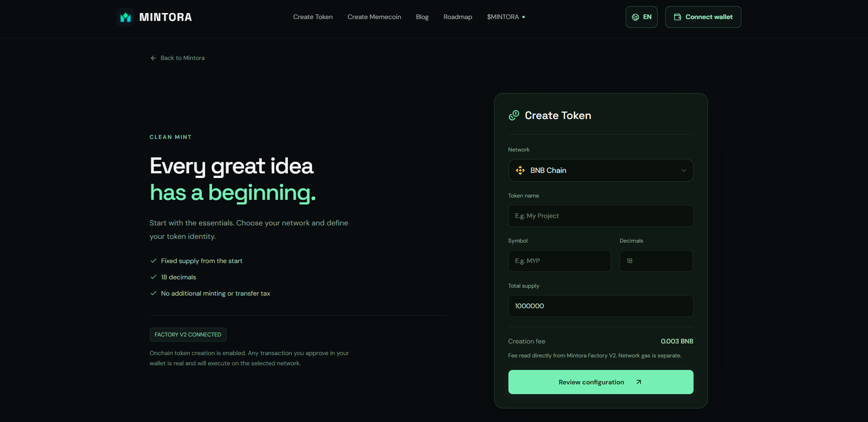Image resolution: width=868 pixels, height=422 pixels.
Task: Expand the network chevron arrow
Action: coord(684,171)
